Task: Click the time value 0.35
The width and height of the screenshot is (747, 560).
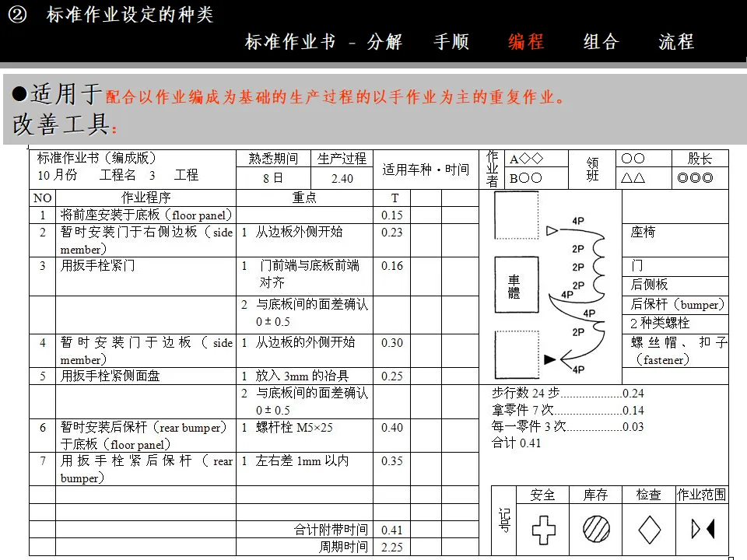Action: pyautogui.click(x=391, y=461)
